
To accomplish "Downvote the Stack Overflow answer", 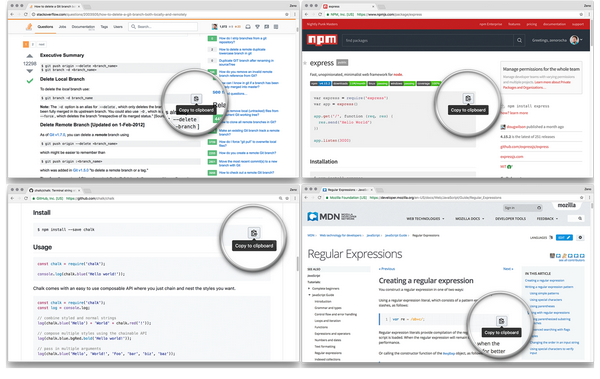I will [29, 71].
